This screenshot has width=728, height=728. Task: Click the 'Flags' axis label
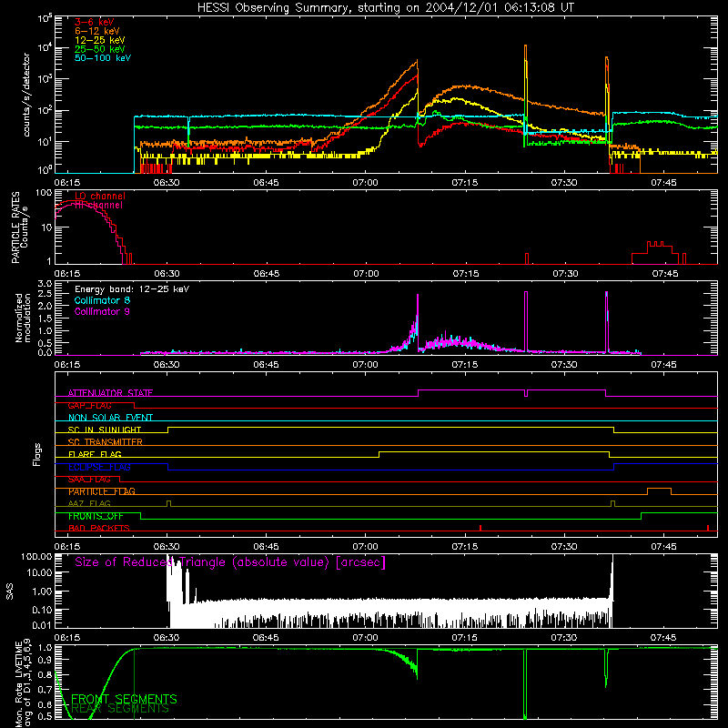click(37, 454)
